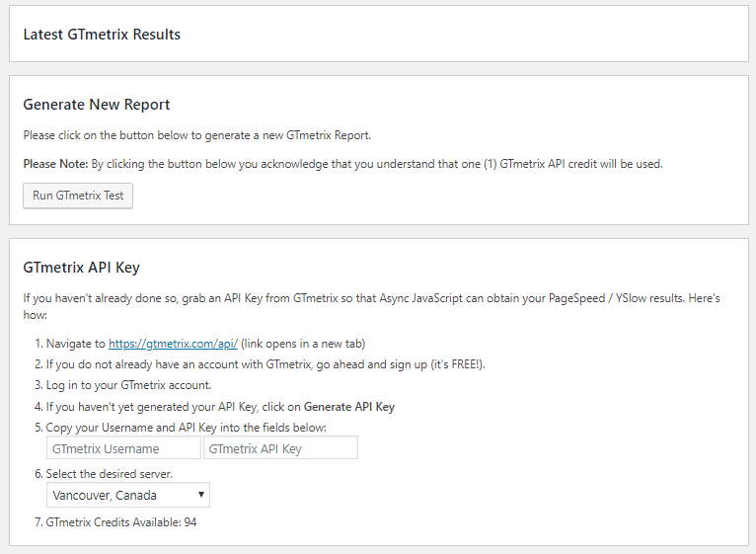Viewport: 756px width, 554px height.
Task: Click the sign up (it's FREE!) step text
Action: (x=265, y=364)
